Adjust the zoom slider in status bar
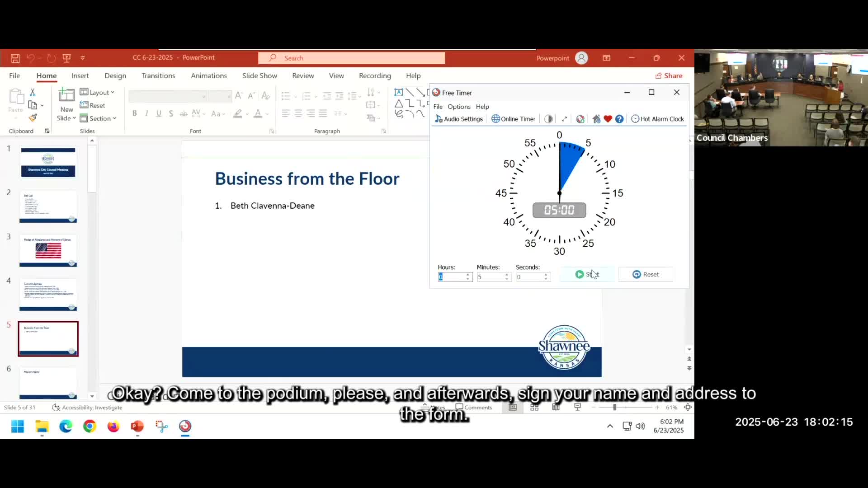Image resolution: width=868 pixels, height=488 pixels. pos(614,407)
